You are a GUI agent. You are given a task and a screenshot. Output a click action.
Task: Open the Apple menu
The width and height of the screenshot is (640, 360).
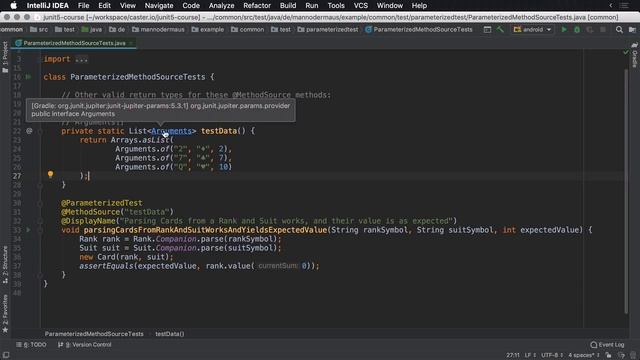pos(13,5)
